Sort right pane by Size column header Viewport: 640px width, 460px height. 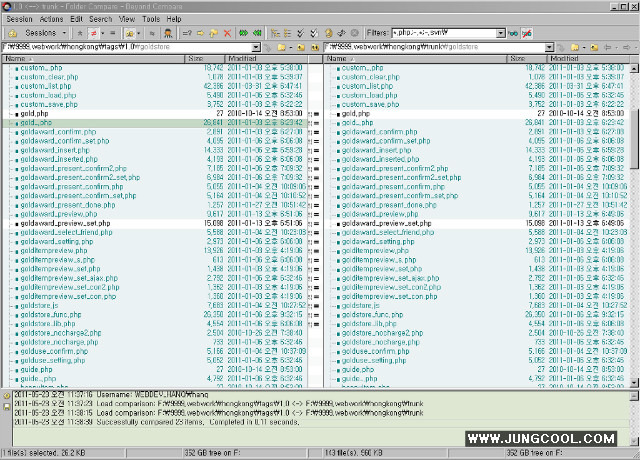[x=527, y=59]
